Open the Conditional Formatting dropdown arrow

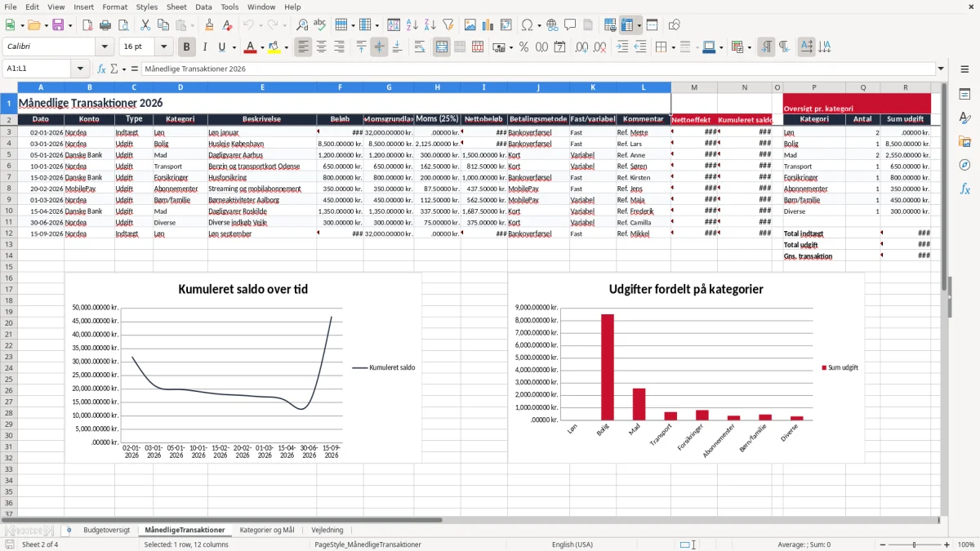pos(750,47)
